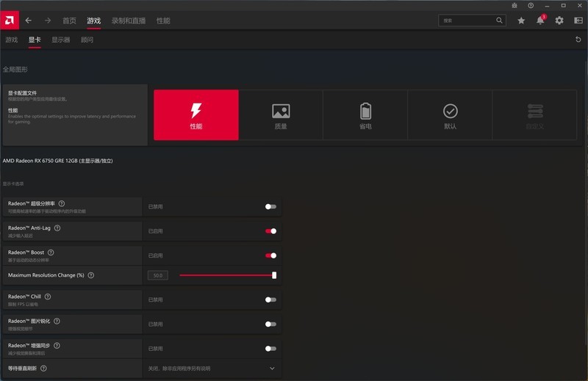Switch to the 显示器 tab
The width and height of the screenshot is (588, 381).
coord(60,40)
